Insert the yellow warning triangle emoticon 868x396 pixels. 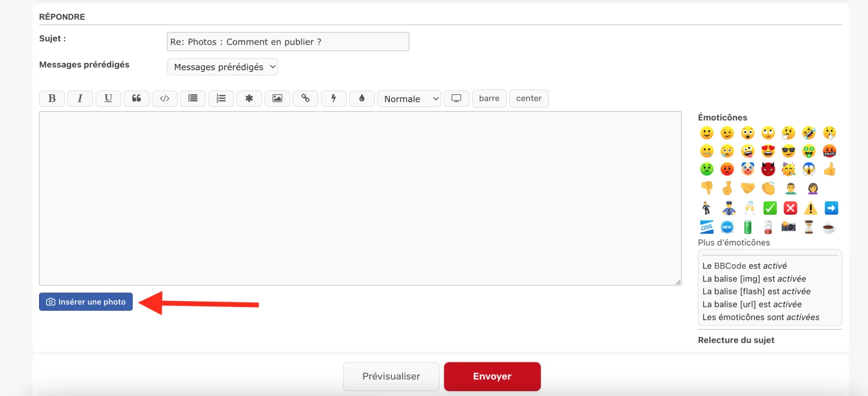810,208
